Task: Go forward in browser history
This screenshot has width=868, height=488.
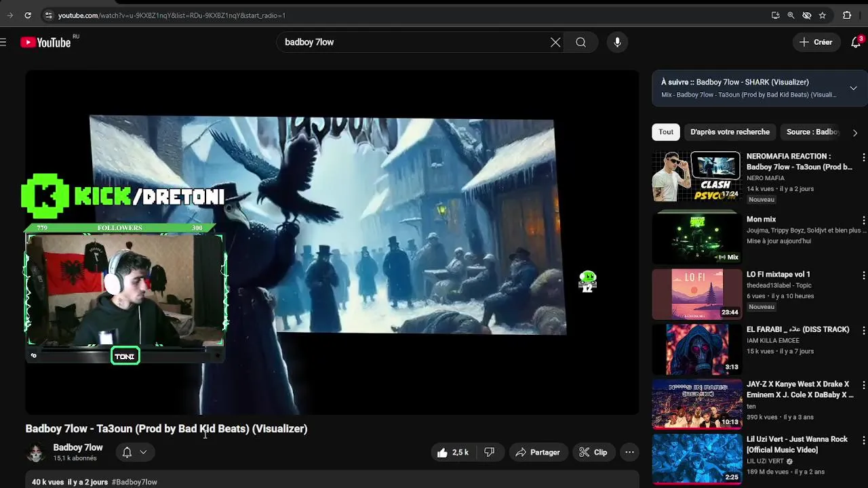Action: [9, 15]
